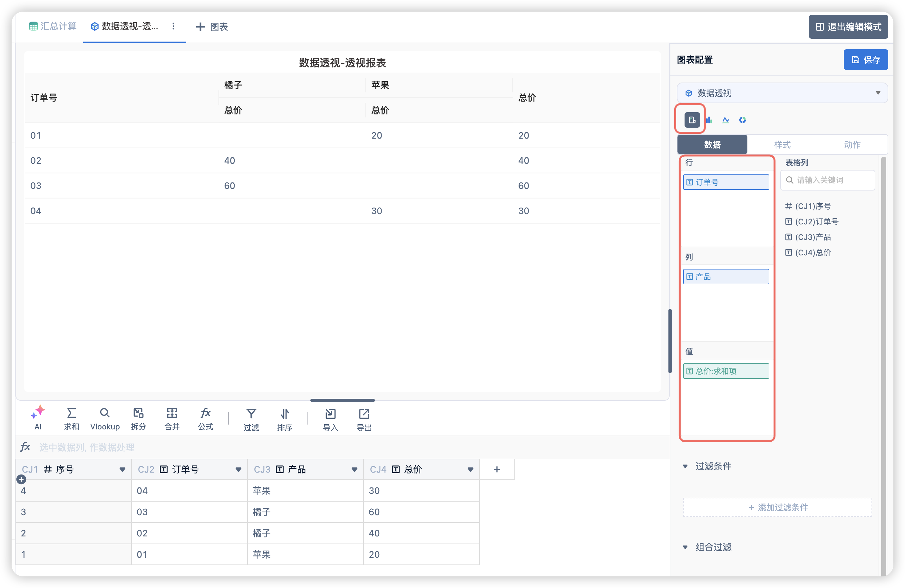The height and width of the screenshot is (588, 905).
Task: Switch to the 样式 config tab
Action: 782,144
